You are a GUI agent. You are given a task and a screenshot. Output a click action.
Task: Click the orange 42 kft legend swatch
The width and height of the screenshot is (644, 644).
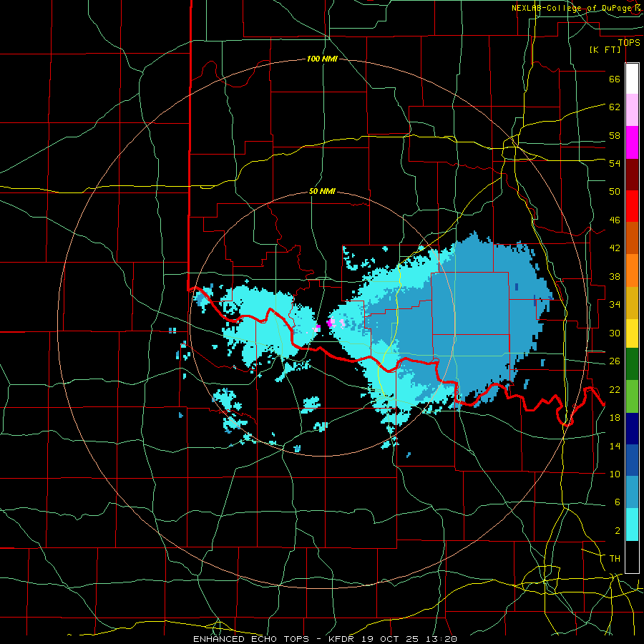point(632,270)
